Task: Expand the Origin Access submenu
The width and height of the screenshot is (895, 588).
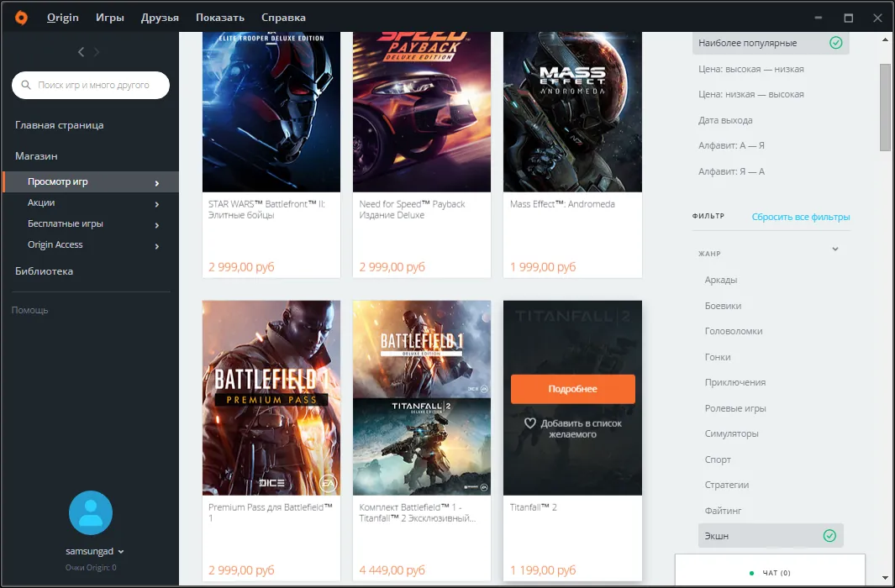Action: coord(157,245)
